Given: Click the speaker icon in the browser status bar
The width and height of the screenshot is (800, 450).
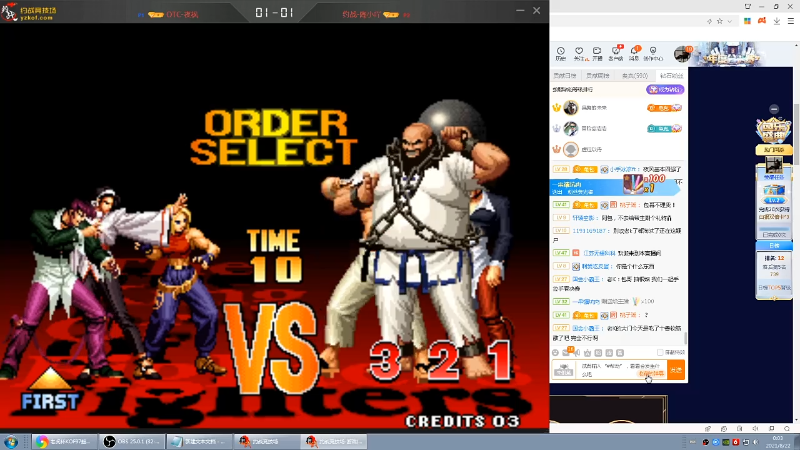Looking at the screenshot, I should [756, 429].
